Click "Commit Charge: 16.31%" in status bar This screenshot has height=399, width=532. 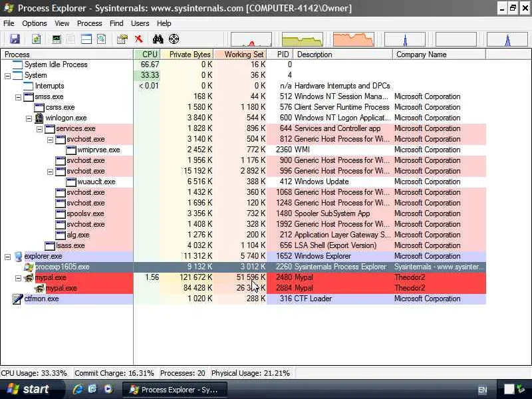114,373
